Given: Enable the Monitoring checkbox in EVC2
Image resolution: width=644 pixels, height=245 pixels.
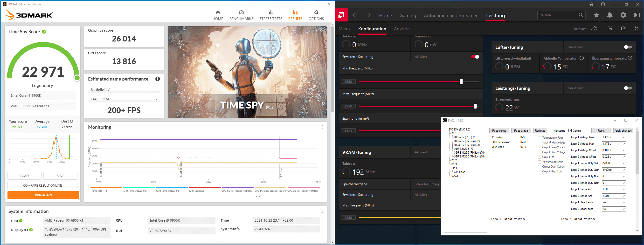Looking at the screenshot, I should click(x=550, y=131).
